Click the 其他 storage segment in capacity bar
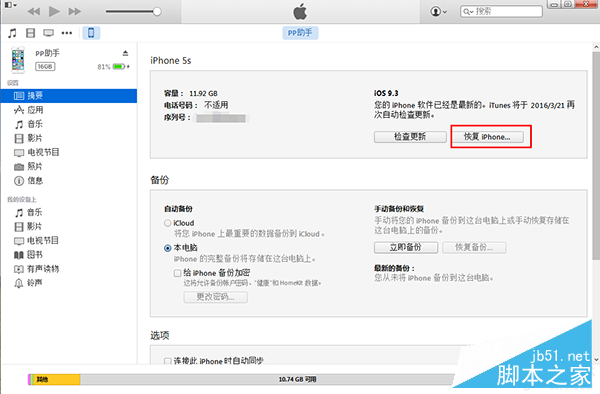Viewport: 600px width, 394px height. [56, 379]
